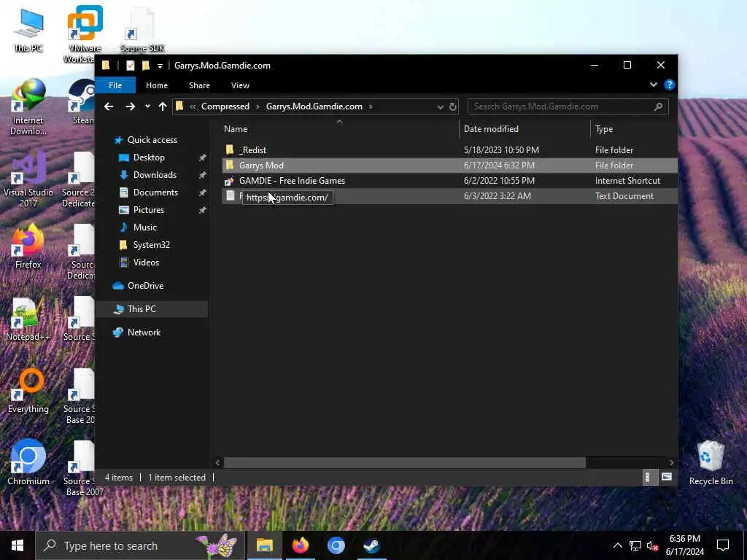Viewport: 747px width, 560px height.
Task: Click scroll right arrow on file list
Action: [671, 462]
